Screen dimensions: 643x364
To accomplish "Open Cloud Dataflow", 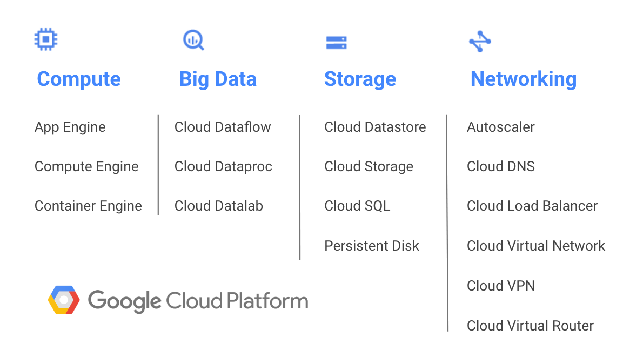I will pos(223,127).
